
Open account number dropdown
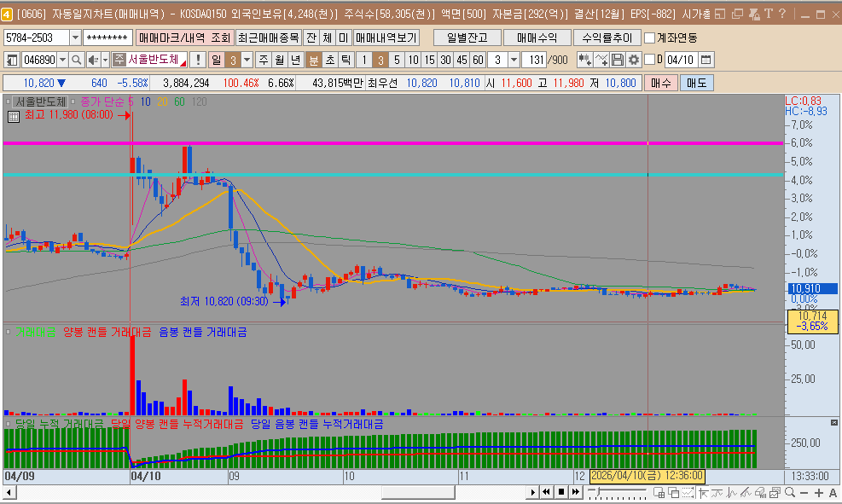[75, 38]
